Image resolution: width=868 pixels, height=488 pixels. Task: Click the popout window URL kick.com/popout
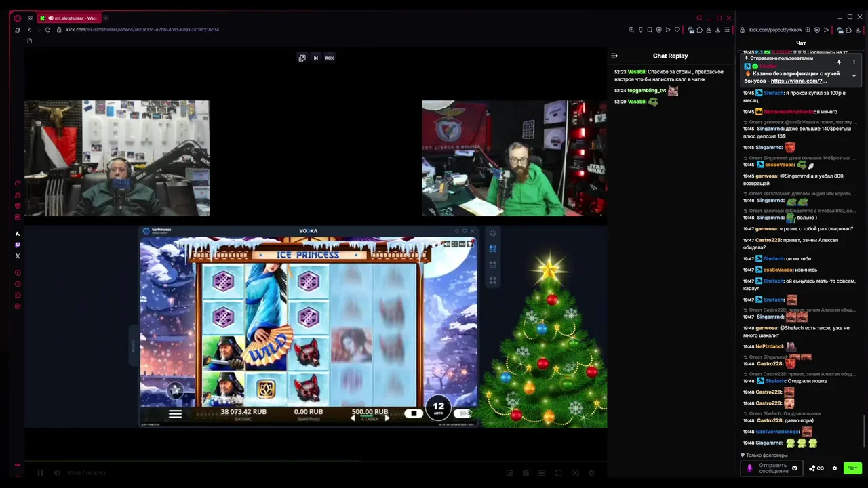[x=774, y=30]
